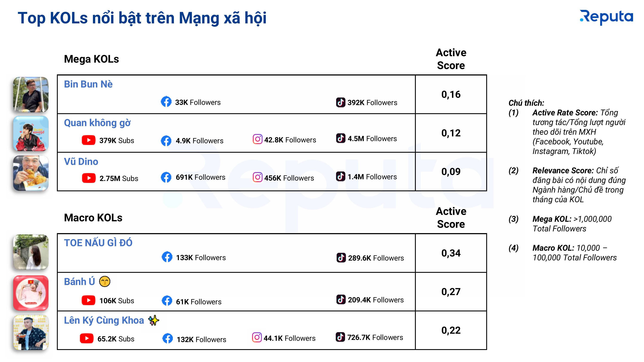Click the Facebook icon in Bin Bun Nè row

pos(166,102)
